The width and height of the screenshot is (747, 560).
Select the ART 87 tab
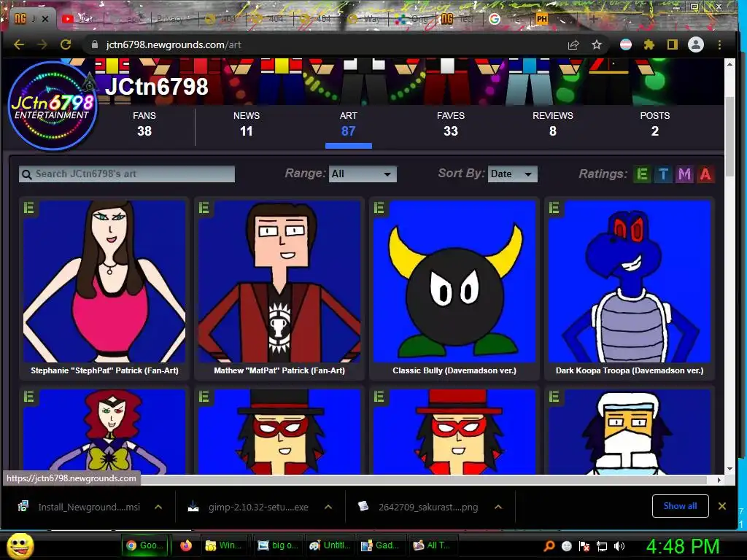tap(348, 124)
